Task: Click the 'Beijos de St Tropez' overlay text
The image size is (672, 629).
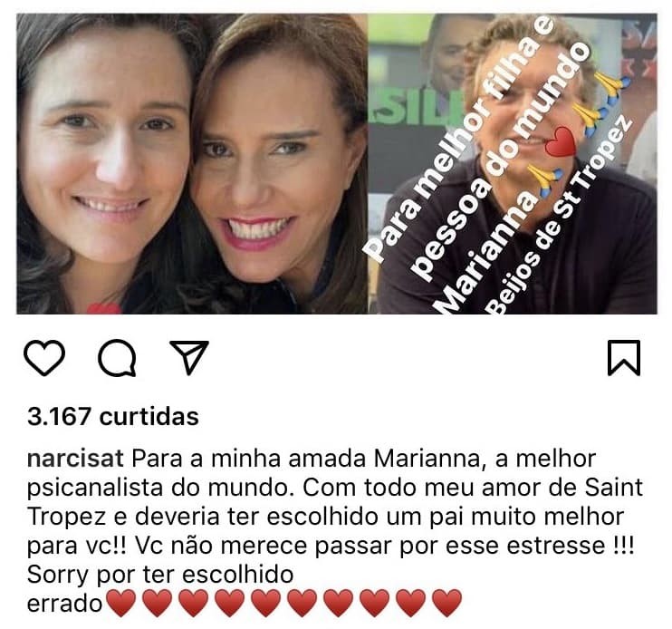Action: [x=561, y=215]
